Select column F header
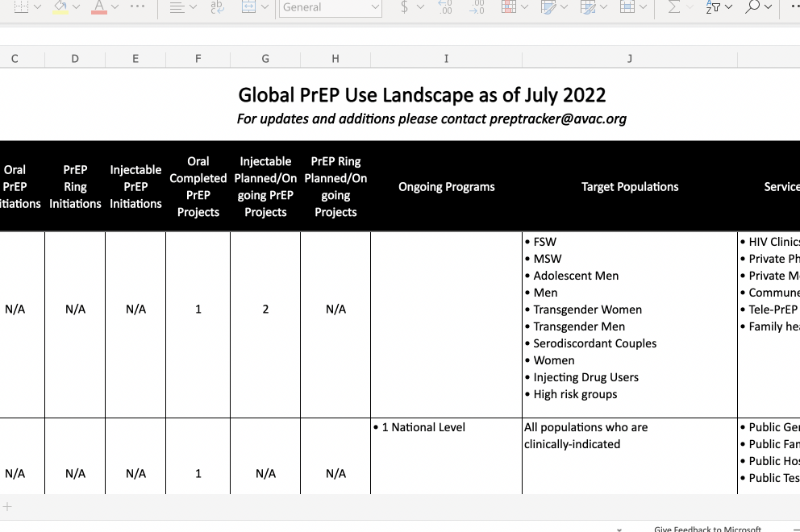The width and height of the screenshot is (800, 532). coord(198,59)
